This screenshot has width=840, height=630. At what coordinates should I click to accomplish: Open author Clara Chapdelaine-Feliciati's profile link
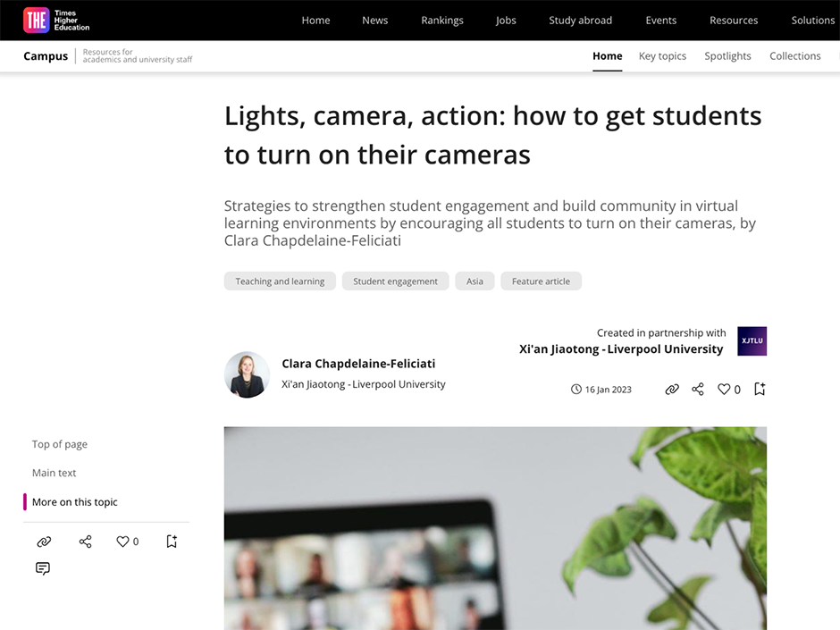[358, 364]
